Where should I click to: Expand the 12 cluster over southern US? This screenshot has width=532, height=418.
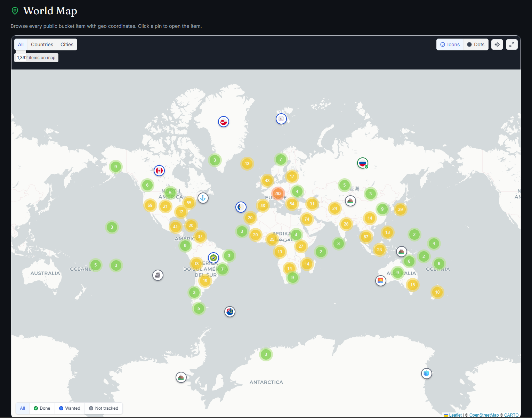pos(181,212)
